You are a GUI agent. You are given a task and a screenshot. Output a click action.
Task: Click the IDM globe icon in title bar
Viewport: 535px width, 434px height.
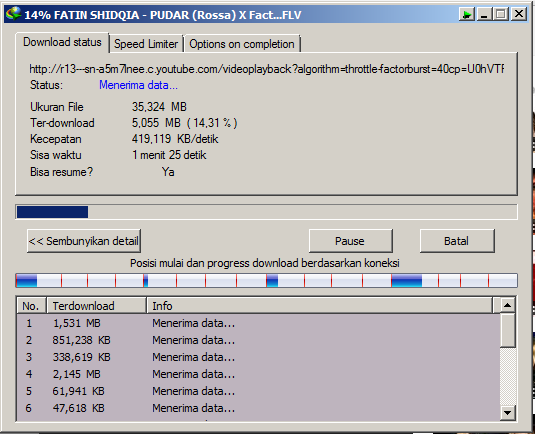coord(13,14)
